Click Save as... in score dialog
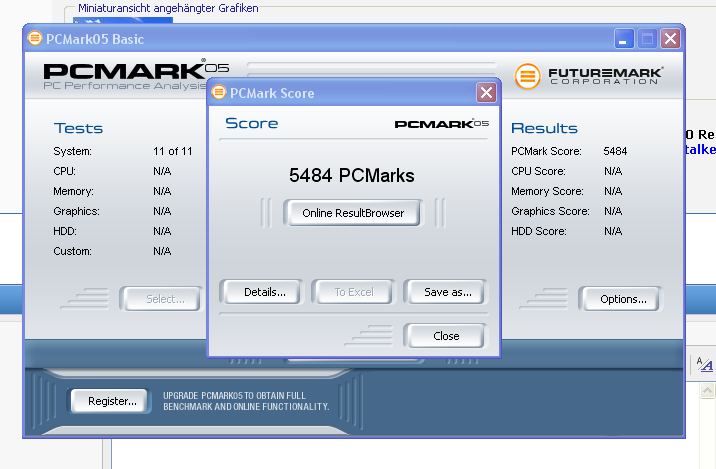The height and width of the screenshot is (469, 716). (x=445, y=292)
